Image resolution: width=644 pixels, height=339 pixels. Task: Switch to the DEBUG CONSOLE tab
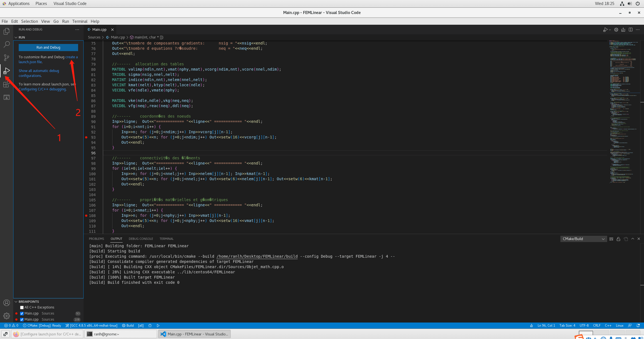coord(141,239)
